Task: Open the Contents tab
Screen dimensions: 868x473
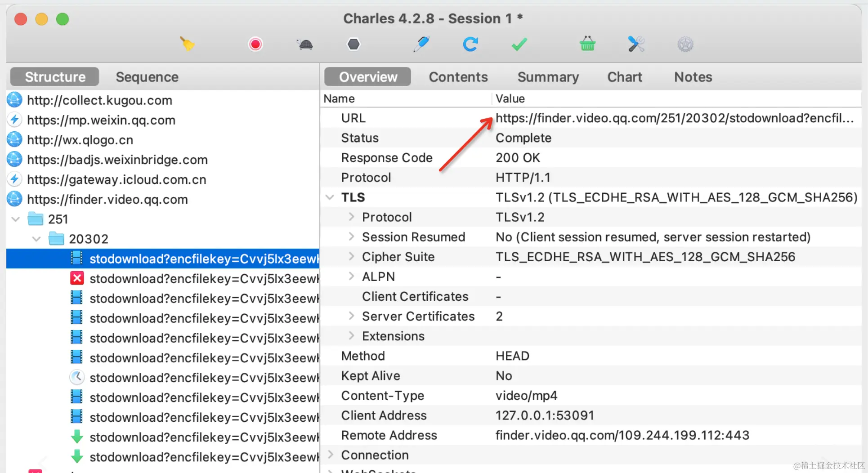Action: point(458,77)
